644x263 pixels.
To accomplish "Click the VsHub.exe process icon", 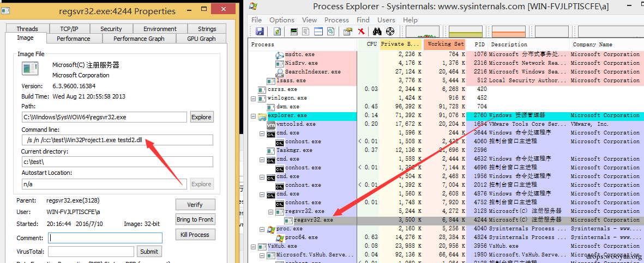I will (x=262, y=246).
